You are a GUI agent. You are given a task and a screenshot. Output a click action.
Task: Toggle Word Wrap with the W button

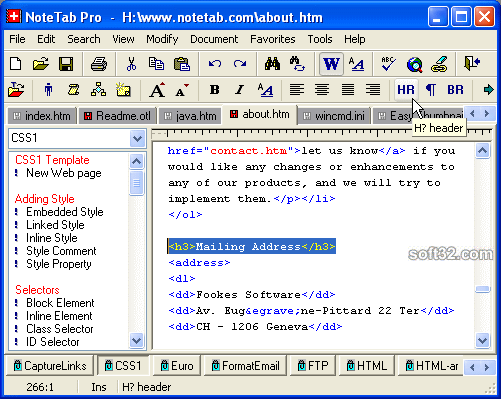pos(331,64)
